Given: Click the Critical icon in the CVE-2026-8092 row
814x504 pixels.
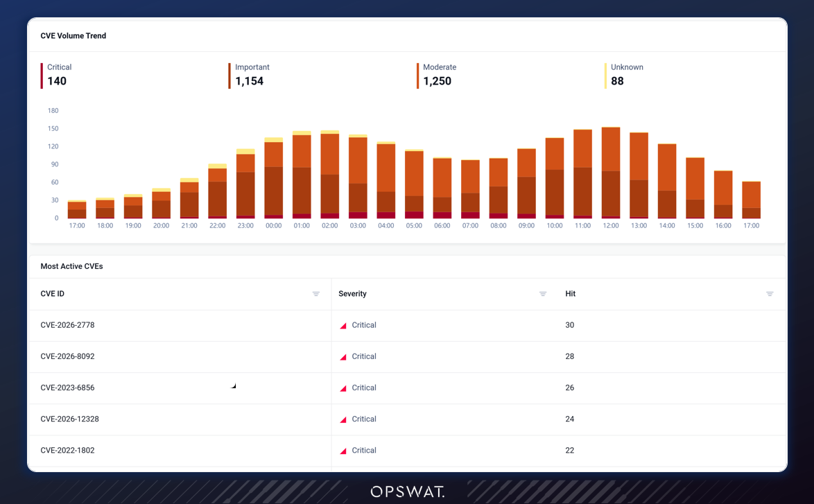Looking at the screenshot, I should click(x=343, y=356).
